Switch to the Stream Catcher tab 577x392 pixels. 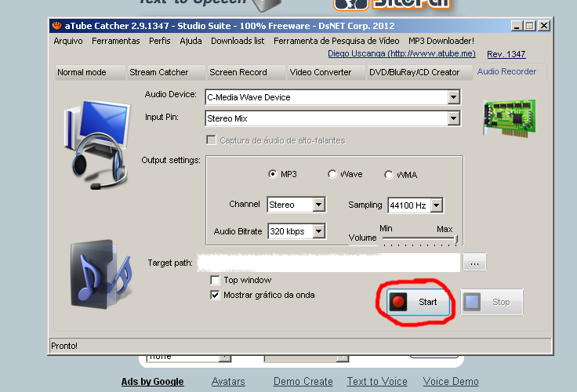[166, 72]
